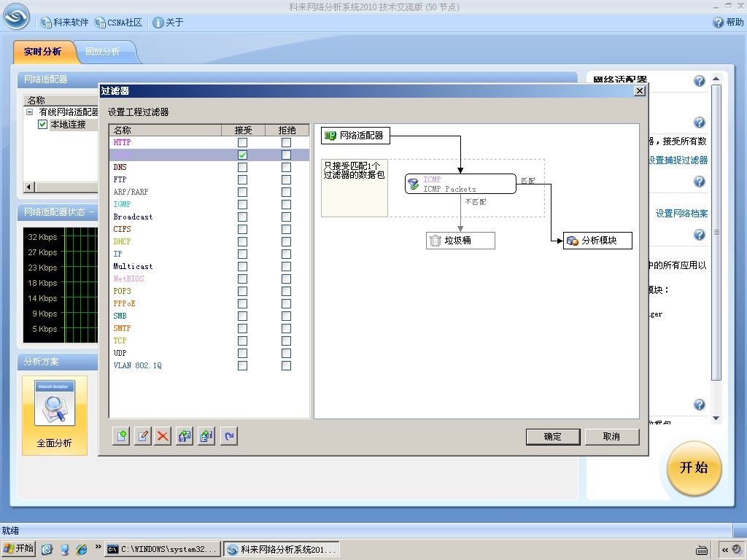Click left arrow of adapter list scrollbar
Screen dimensions: 747x560
[x=29, y=187]
